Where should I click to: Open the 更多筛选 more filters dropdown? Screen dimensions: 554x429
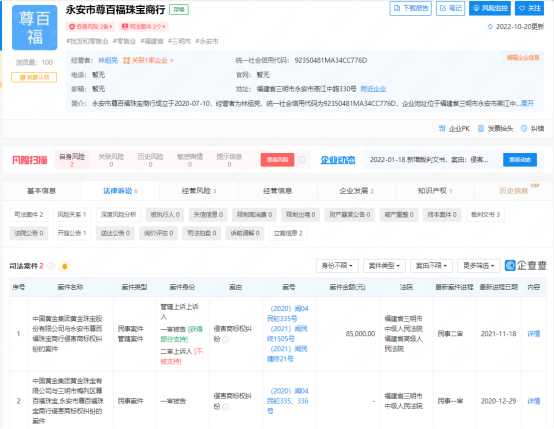(478, 266)
